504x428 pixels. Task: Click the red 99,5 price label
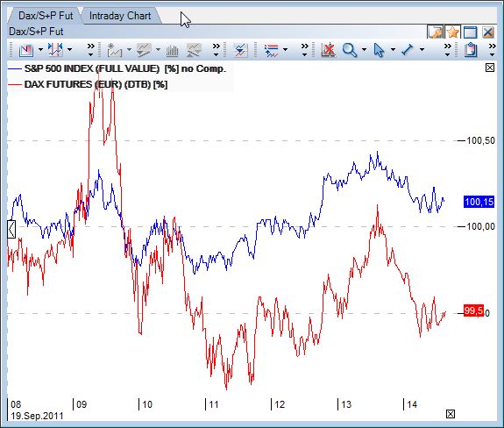(473, 310)
